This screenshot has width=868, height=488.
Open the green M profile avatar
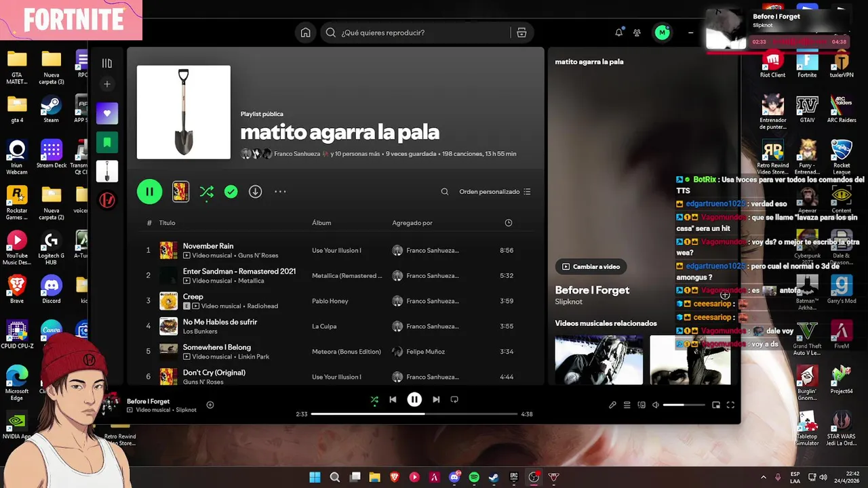pos(662,33)
